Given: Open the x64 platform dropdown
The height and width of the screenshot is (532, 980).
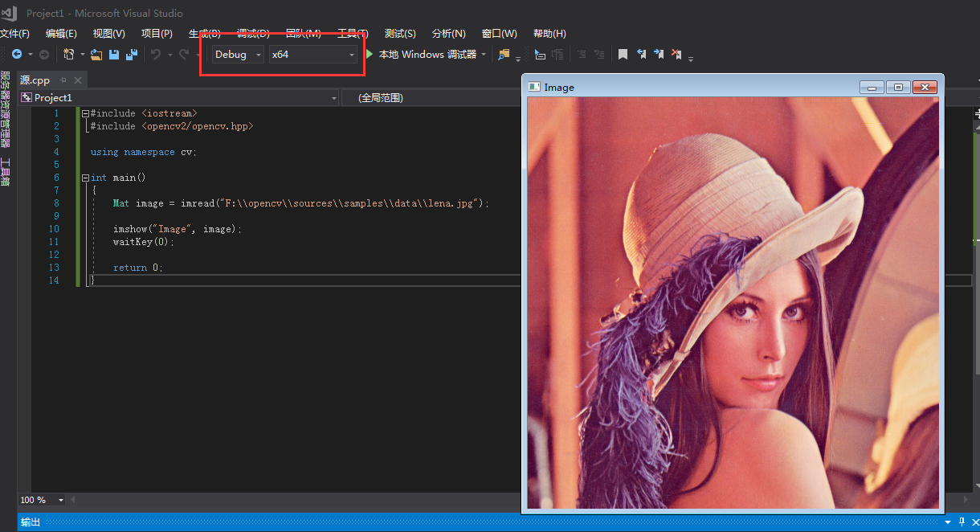Looking at the screenshot, I should click(x=313, y=55).
